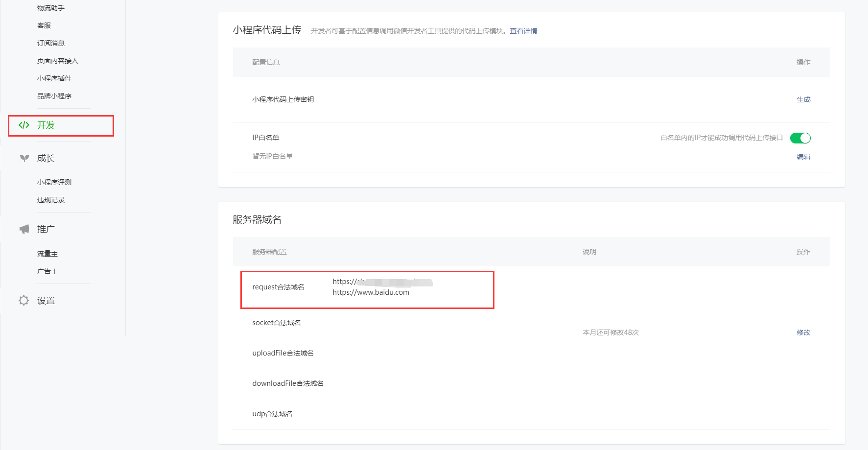
Task: Open the 设置 menu section
Action: click(x=46, y=301)
